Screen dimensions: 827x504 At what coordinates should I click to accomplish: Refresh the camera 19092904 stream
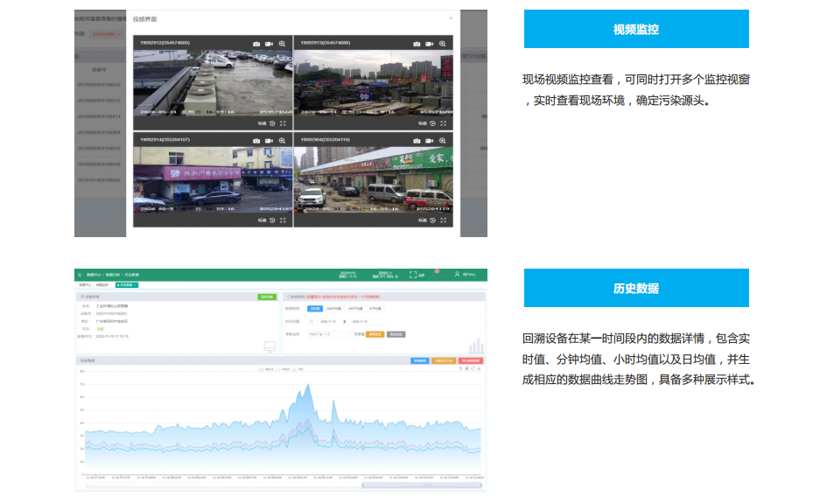click(x=432, y=220)
